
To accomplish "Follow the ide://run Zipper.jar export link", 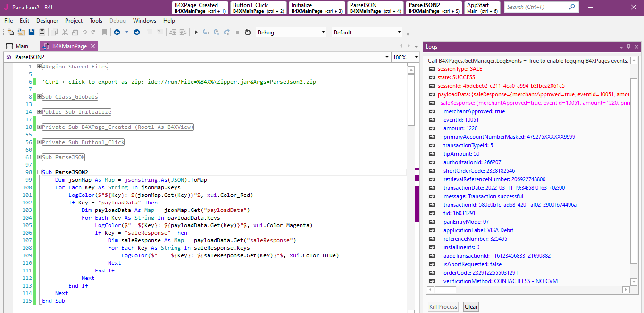I will click(x=232, y=82).
